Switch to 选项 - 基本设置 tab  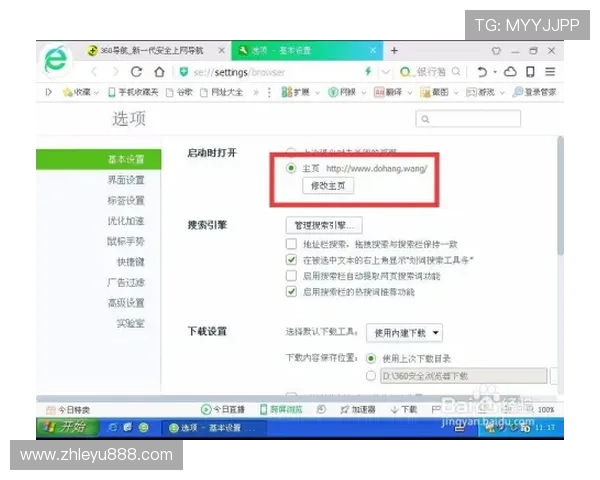[307, 51]
